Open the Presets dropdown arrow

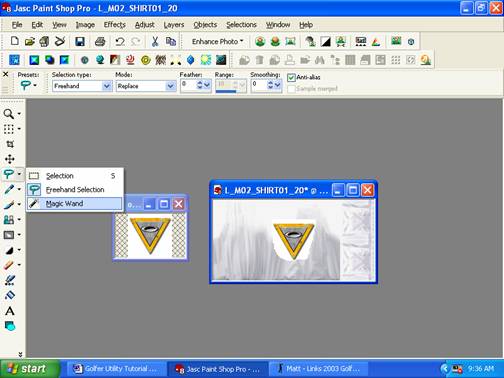[x=35, y=86]
